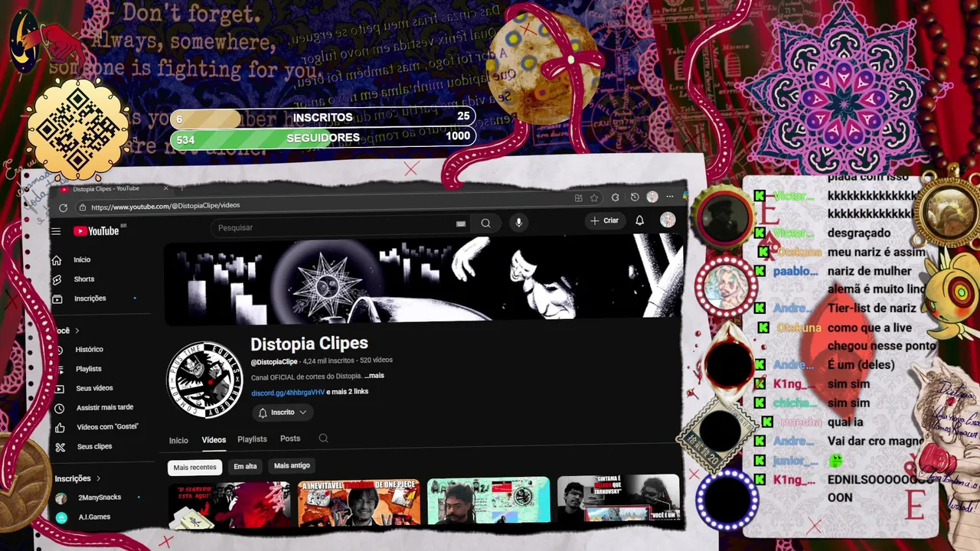The height and width of the screenshot is (551, 980).
Task: Click the "4,24 mil inscritos" count
Action: pos(328,360)
